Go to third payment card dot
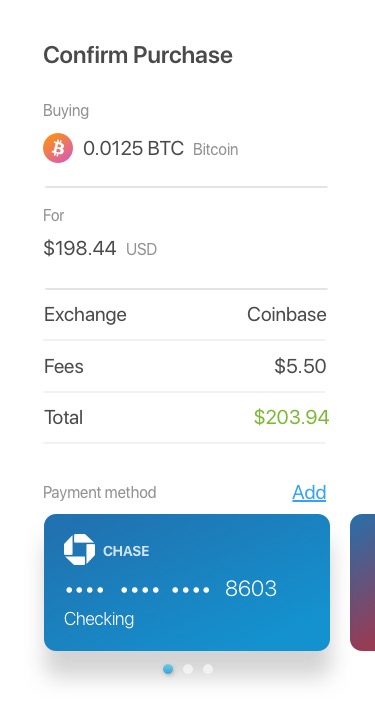375x710 pixels. click(x=208, y=669)
